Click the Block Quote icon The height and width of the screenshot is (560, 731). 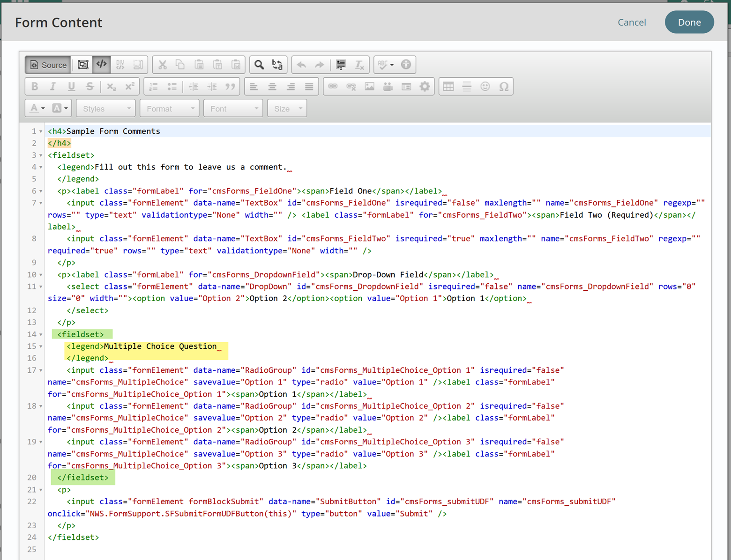230,87
